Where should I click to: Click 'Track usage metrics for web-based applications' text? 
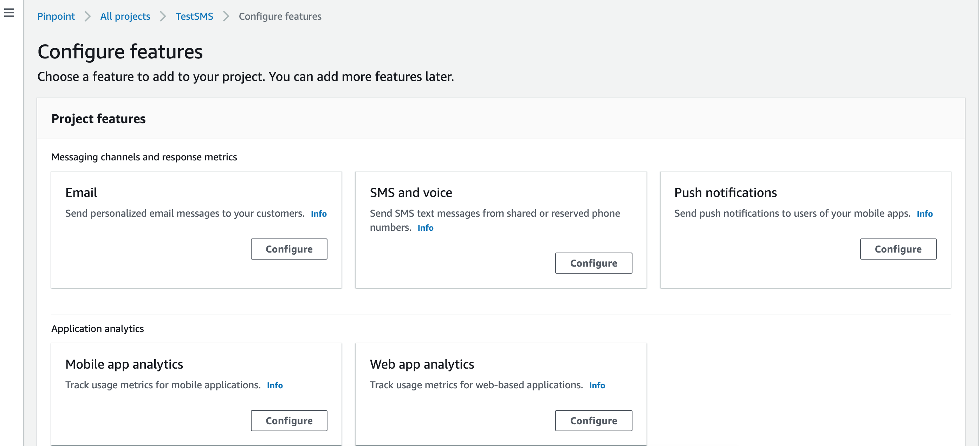(x=476, y=385)
